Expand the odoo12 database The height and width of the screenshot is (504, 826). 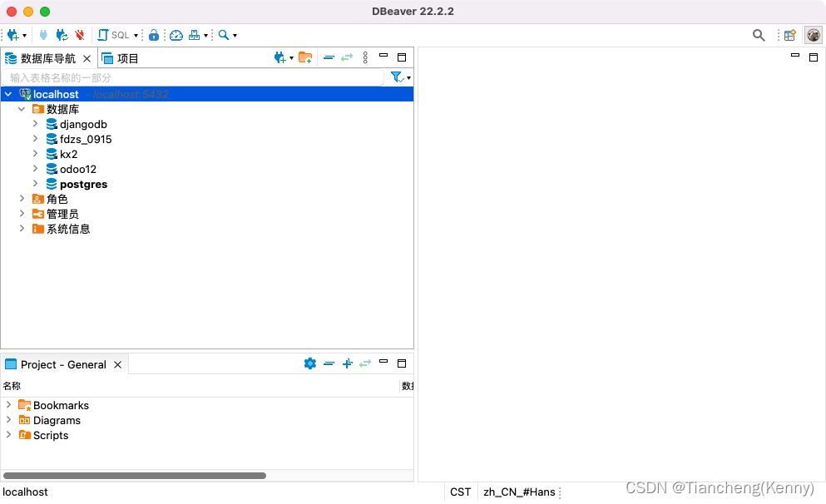point(35,169)
